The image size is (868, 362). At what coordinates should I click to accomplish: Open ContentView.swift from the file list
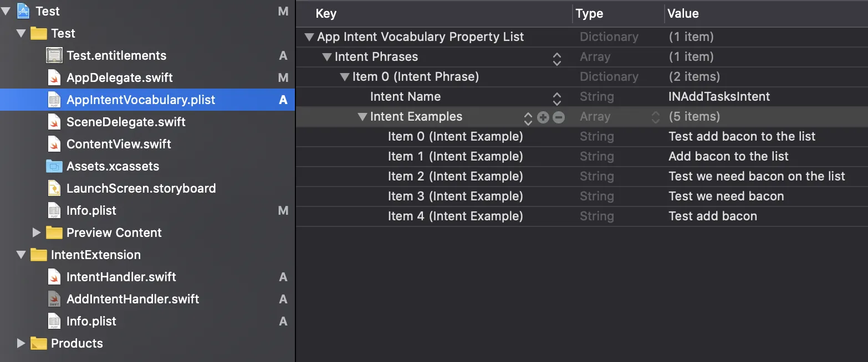(119, 144)
